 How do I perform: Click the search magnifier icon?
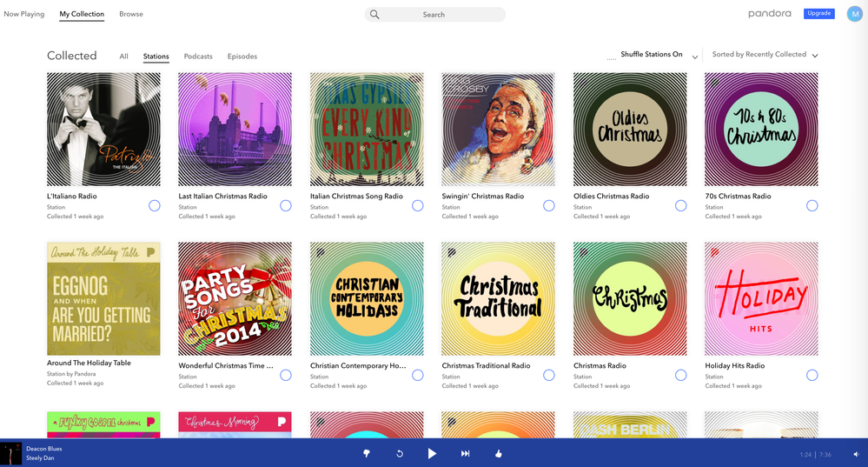(374, 15)
